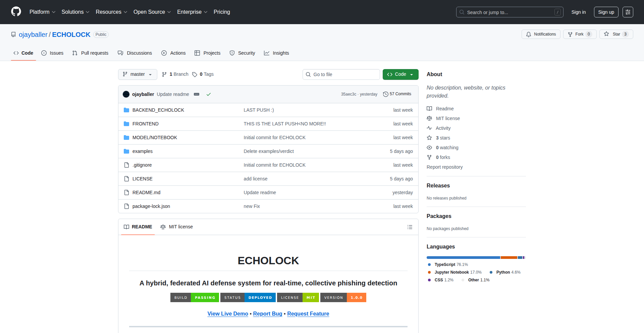Open the Insights tab
The height and width of the screenshot is (333, 644).
[x=276, y=53]
